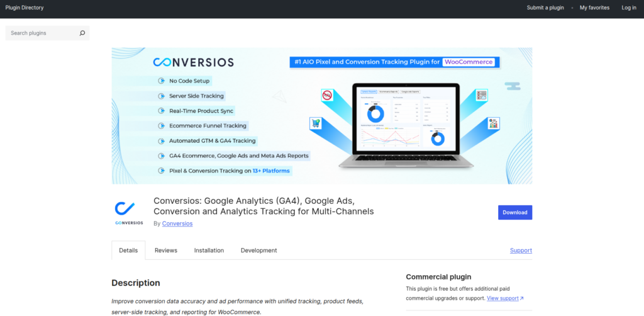The width and height of the screenshot is (644, 316).
Task: Open the Details tab
Action: pos(128,251)
